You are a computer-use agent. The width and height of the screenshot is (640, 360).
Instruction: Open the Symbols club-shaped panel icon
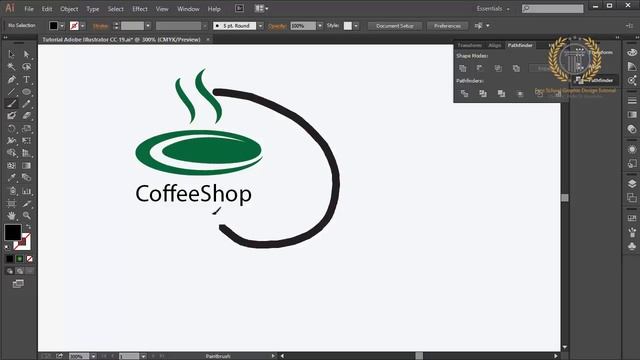point(632,246)
